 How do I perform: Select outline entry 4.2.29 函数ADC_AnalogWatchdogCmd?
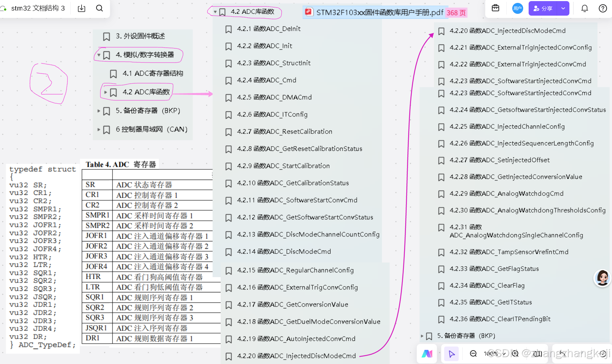point(506,193)
